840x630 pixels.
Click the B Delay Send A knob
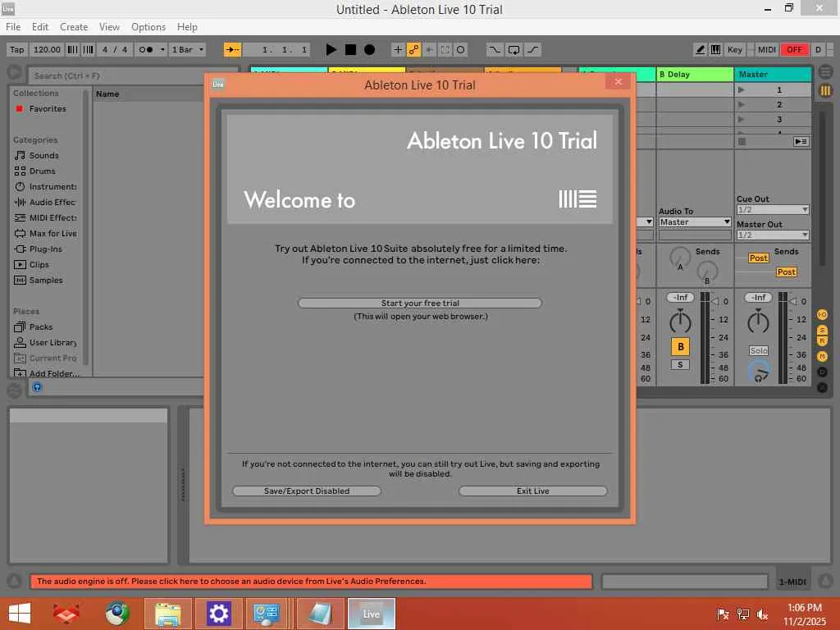click(680, 258)
